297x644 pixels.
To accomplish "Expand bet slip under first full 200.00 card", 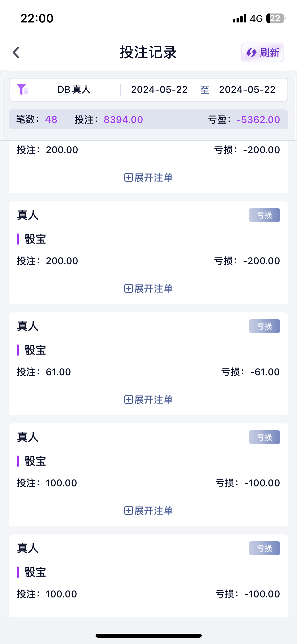I will 148,288.
